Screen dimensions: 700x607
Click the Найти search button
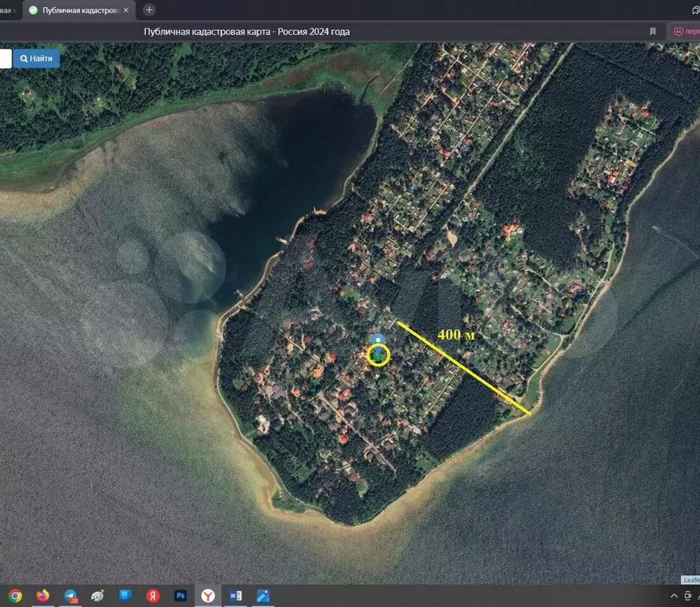coord(36,59)
